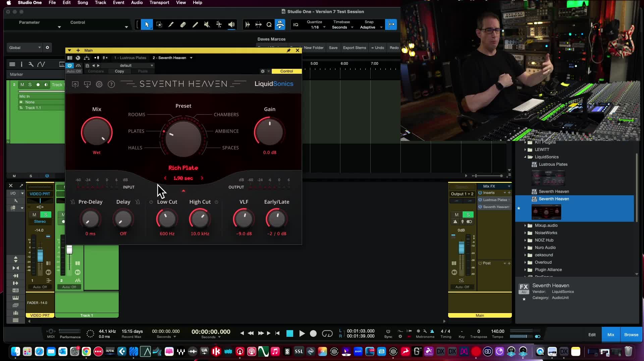Screen dimensions: 644x361
Task: Open the default preset dropdown in plugin header
Action: pos(127,65)
